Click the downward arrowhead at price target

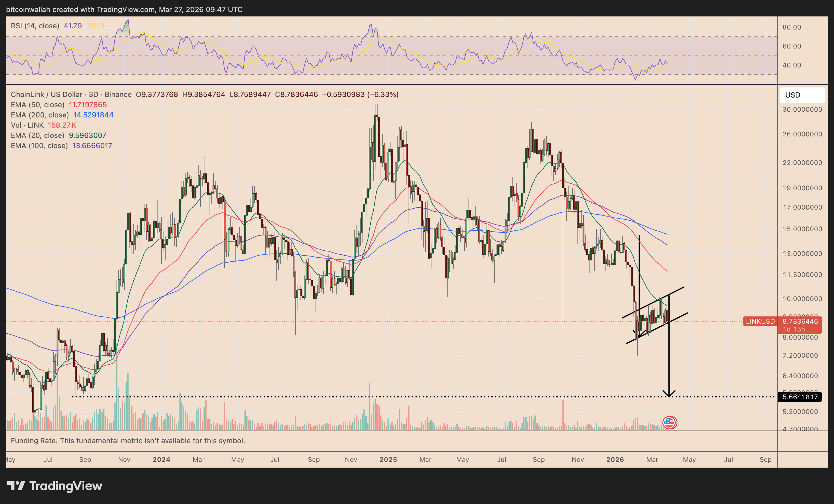pos(669,394)
